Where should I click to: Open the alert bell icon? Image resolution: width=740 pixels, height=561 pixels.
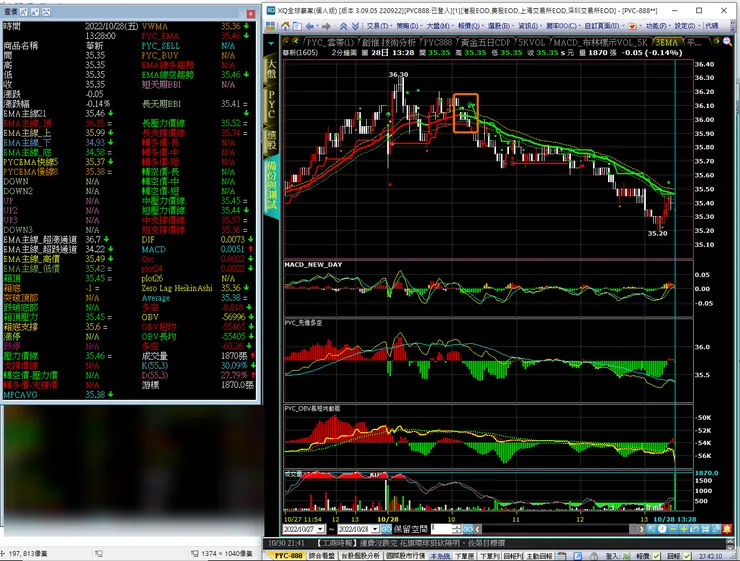coord(727,529)
